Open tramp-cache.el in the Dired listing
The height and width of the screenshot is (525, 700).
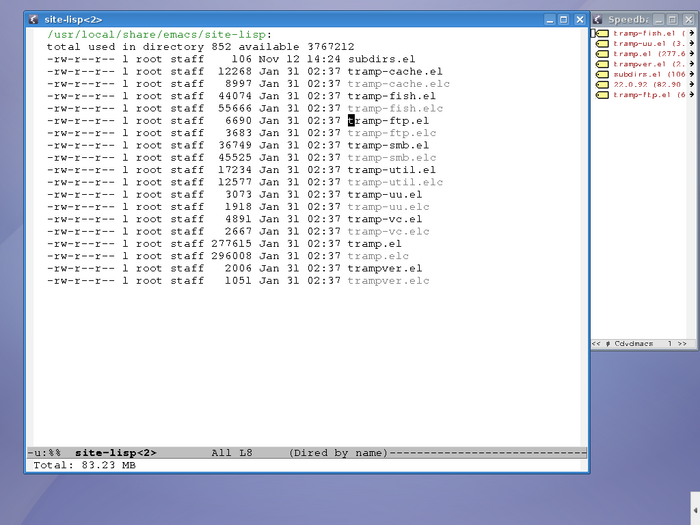coord(394,71)
